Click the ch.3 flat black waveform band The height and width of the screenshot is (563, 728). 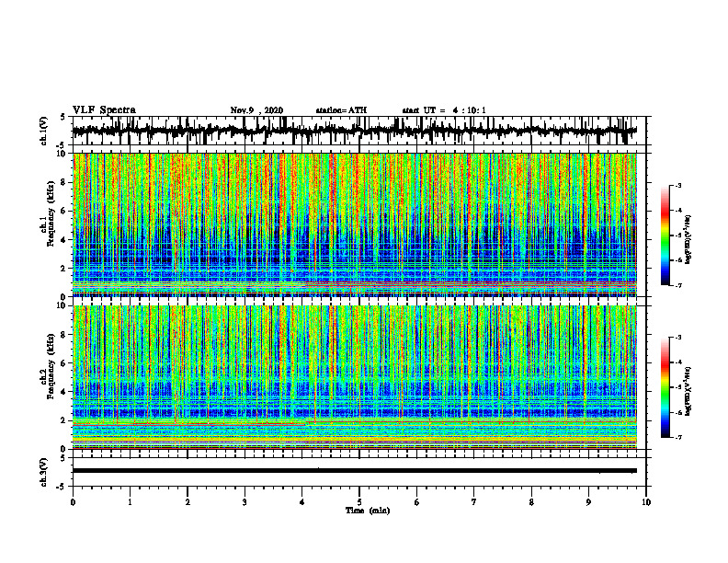coord(355,471)
